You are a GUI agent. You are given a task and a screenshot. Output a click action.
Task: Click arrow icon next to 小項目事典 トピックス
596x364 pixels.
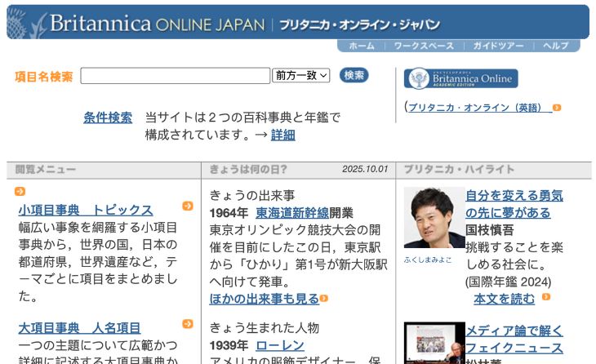[188, 206]
